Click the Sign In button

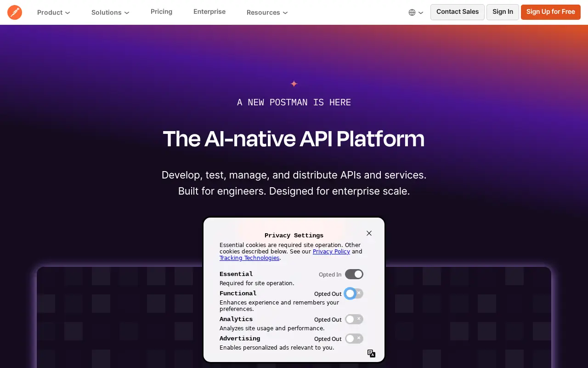point(503,12)
